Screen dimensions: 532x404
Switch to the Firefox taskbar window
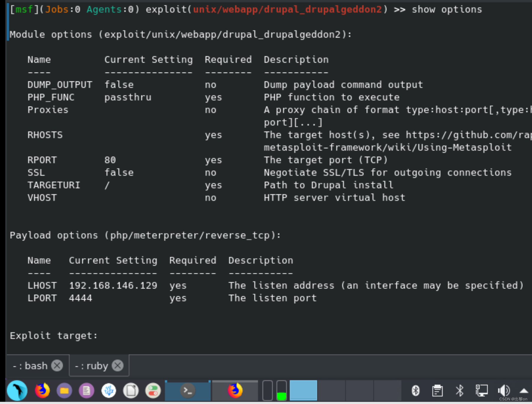[235, 390]
